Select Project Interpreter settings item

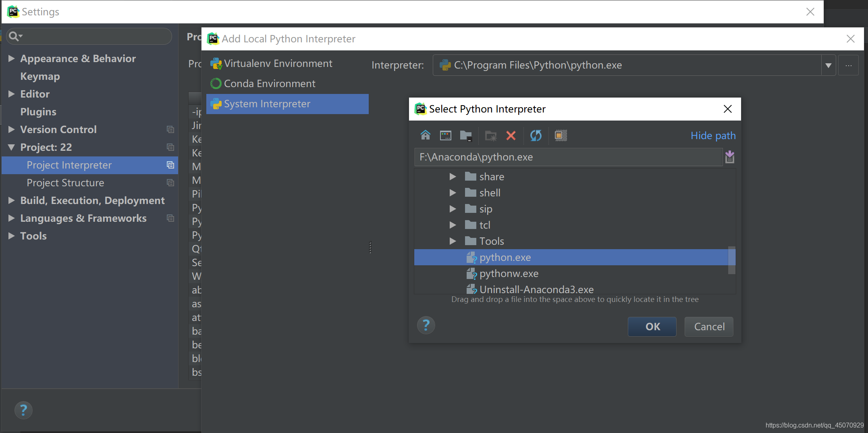click(90, 165)
